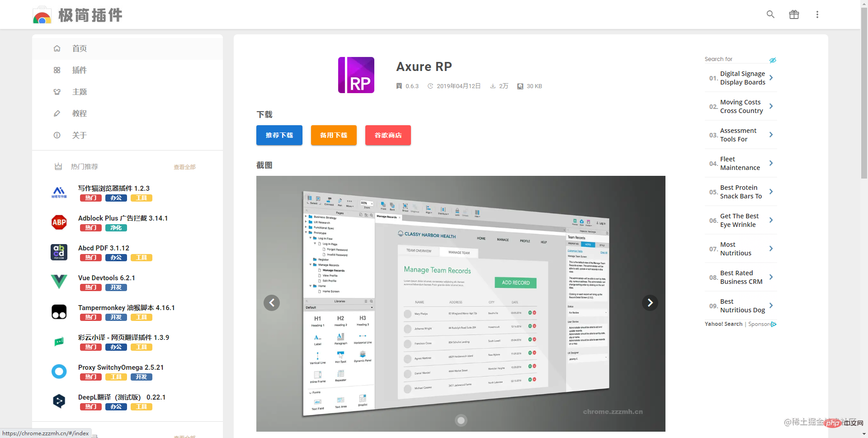868x438 pixels.
Task: Click the green Vue Devtools logo
Action: point(59,282)
